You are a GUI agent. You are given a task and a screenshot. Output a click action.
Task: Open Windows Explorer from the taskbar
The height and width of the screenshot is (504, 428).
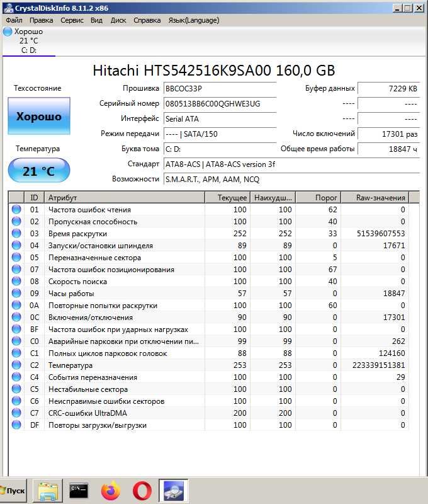click(x=48, y=491)
